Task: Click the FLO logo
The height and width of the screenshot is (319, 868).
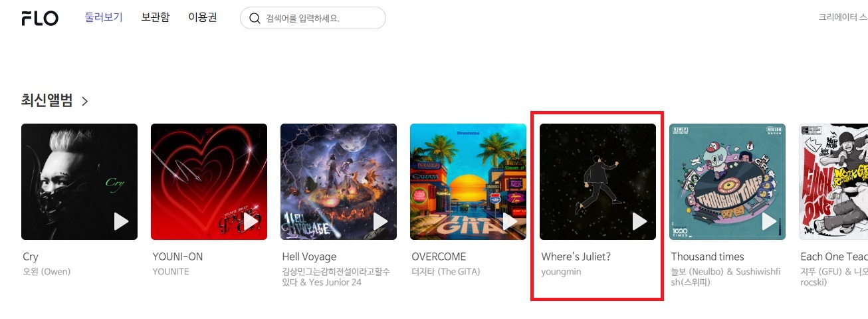Action: (40, 18)
